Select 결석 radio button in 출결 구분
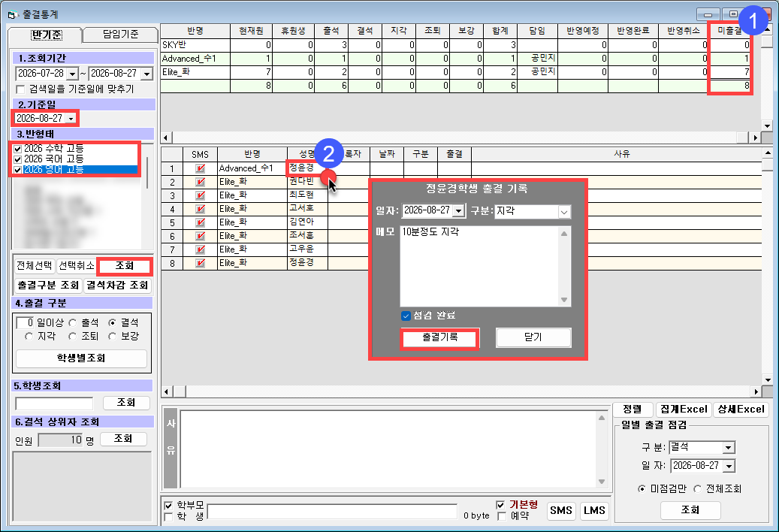Viewport: 779px width, 532px height. click(112, 323)
